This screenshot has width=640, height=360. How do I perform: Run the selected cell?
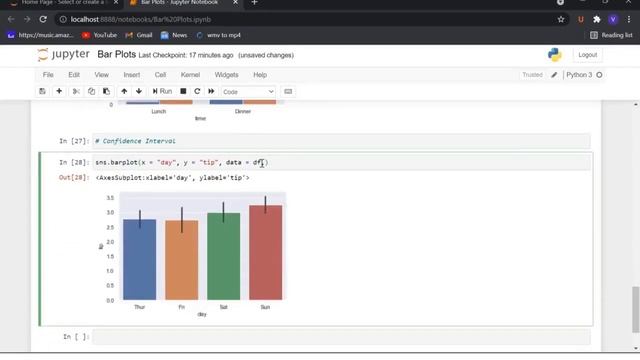162,91
